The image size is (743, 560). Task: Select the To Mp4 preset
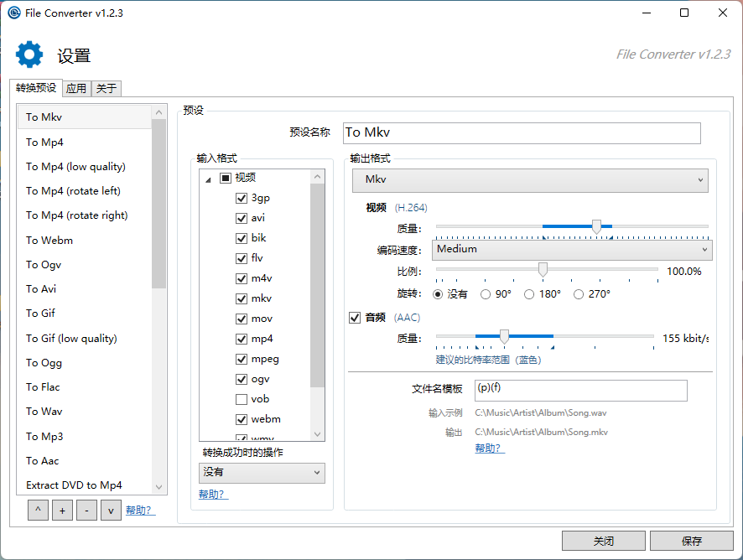[x=85, y=143]
